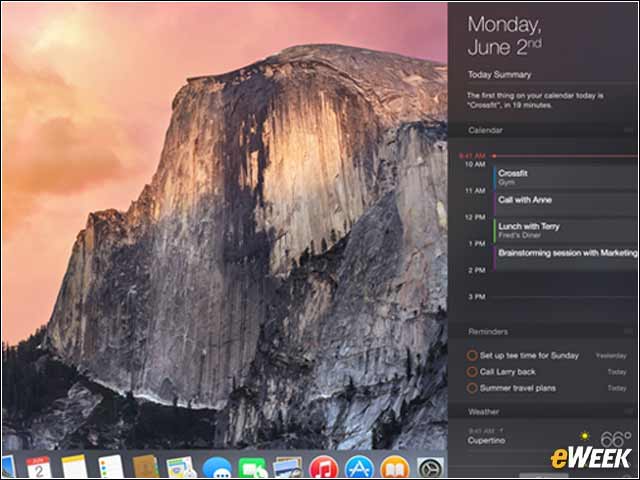Click the 66° temperature reading
This screenshot has width=640, height=480.
pyautogui.click(x=616, y=440)
